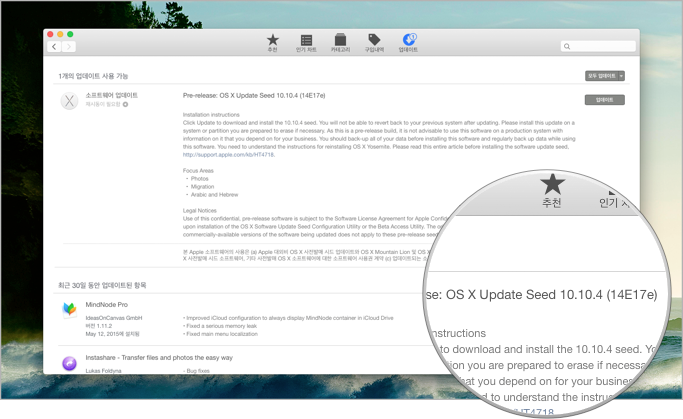Click the 'Fixed main menu localization' note
The width and height of the screenshot is (683, 419).
[222, 334]
